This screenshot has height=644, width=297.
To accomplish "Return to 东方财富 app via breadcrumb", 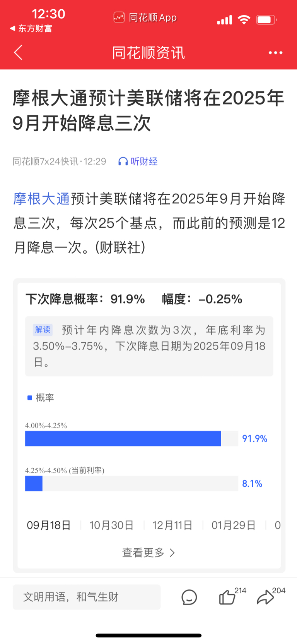I will (31, 28).
